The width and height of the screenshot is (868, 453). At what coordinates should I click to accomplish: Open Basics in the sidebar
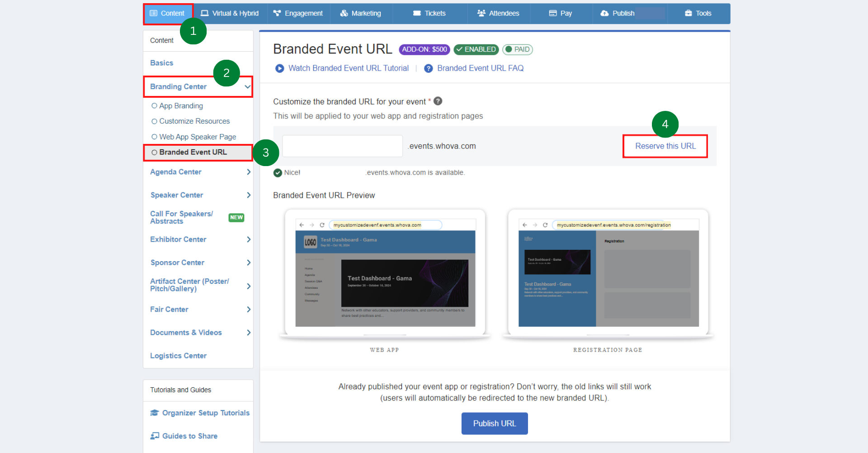162,63
